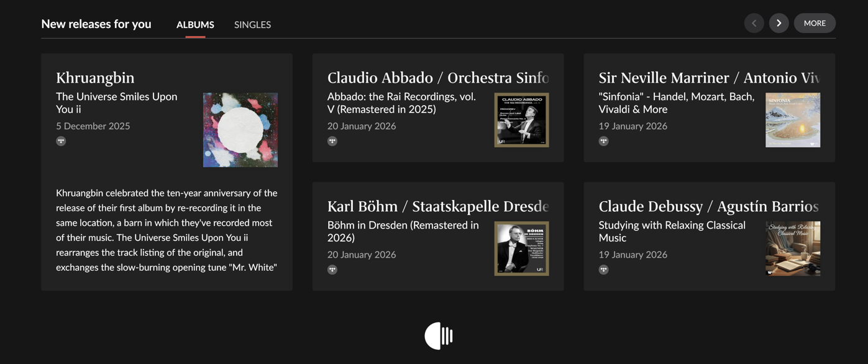
Task: Click the Tidal icon under Abbado Rai Recordings
Action: click(x=332, y=141)
